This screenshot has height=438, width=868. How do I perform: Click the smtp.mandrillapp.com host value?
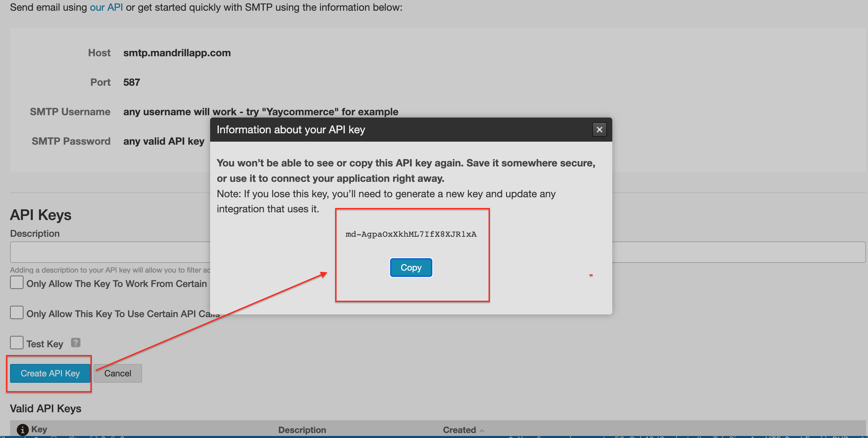177,53
